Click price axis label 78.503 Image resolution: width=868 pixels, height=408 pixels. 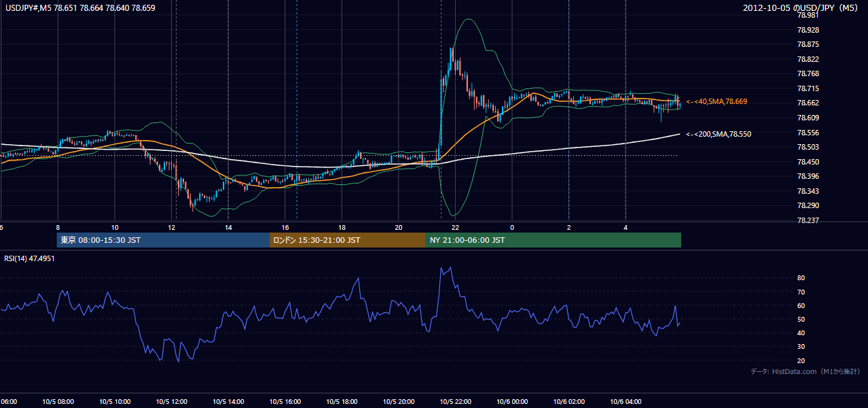809,147
